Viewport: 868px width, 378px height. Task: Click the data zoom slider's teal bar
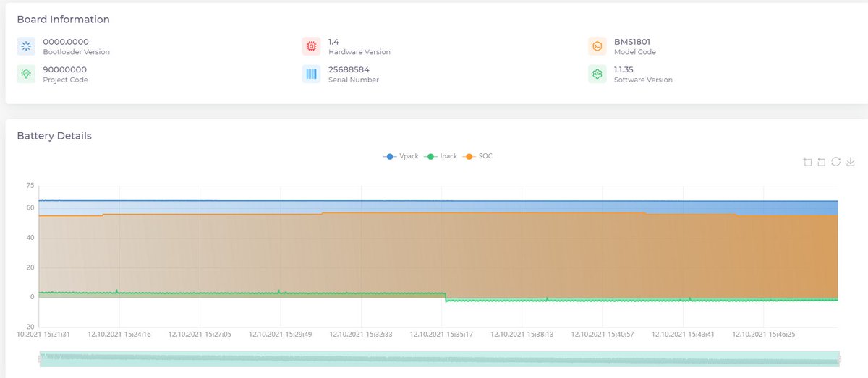pos(439,358)
